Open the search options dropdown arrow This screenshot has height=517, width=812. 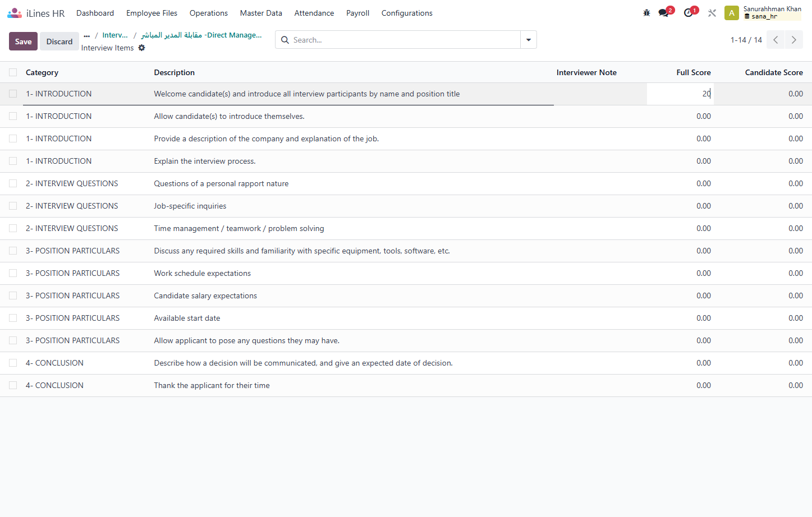pyautogui.click(x=529, y=40)
